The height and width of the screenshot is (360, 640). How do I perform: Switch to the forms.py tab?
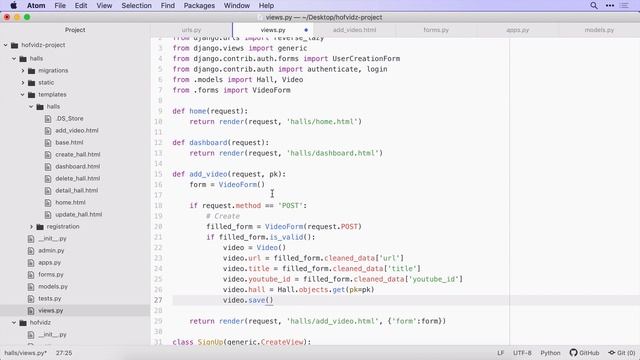(x=436, y=30)
